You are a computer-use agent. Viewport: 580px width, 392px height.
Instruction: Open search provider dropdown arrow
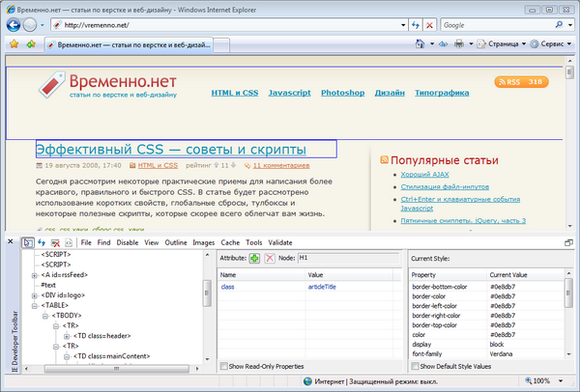(570, 25)
